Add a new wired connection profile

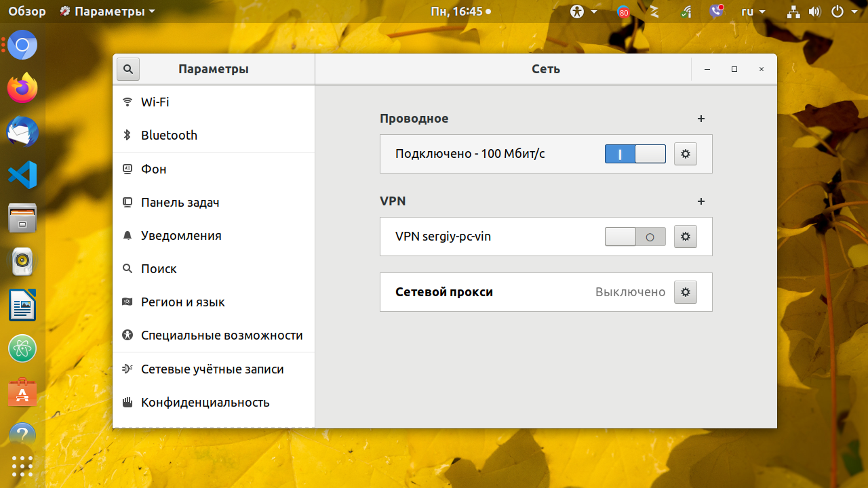click(701, 119)
